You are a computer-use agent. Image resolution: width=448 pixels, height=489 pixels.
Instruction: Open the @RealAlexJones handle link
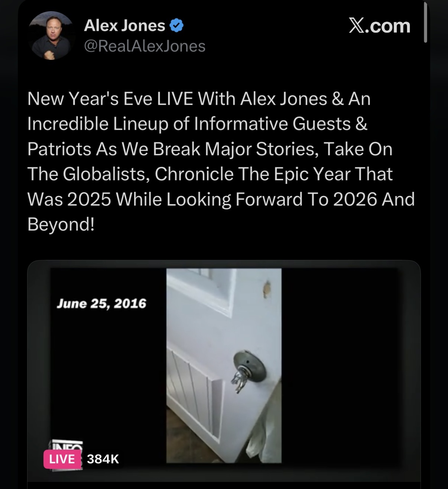click(145, 46)
